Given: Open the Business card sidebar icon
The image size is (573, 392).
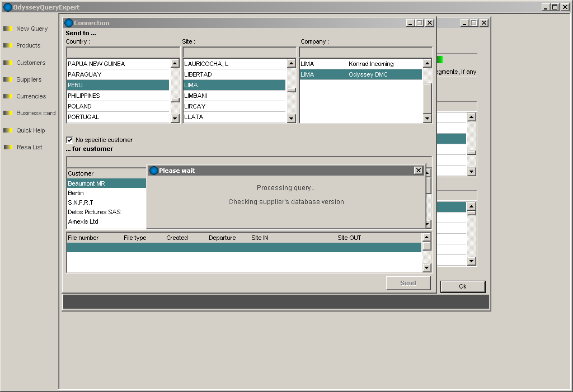Looking at the screenshot, I should [x=7, y=113].
